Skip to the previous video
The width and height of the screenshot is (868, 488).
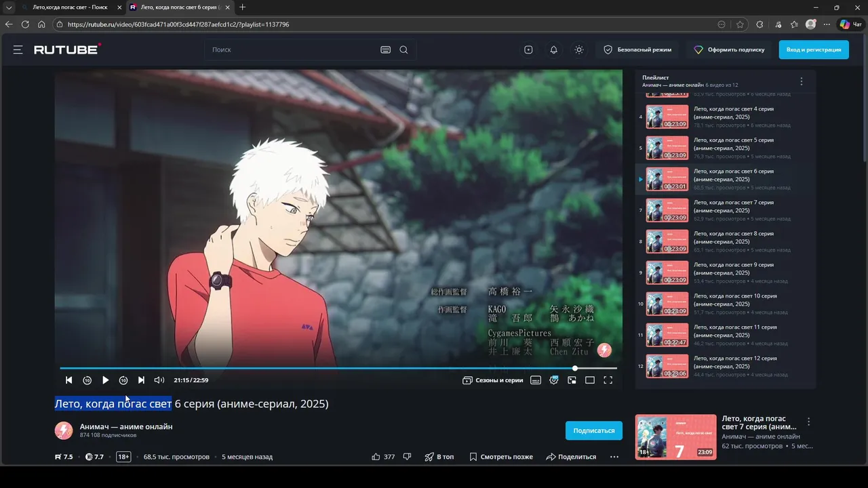[68, 380]
